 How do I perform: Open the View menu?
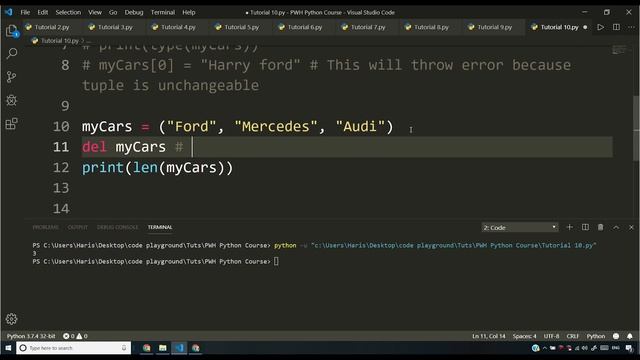point(95,12)
